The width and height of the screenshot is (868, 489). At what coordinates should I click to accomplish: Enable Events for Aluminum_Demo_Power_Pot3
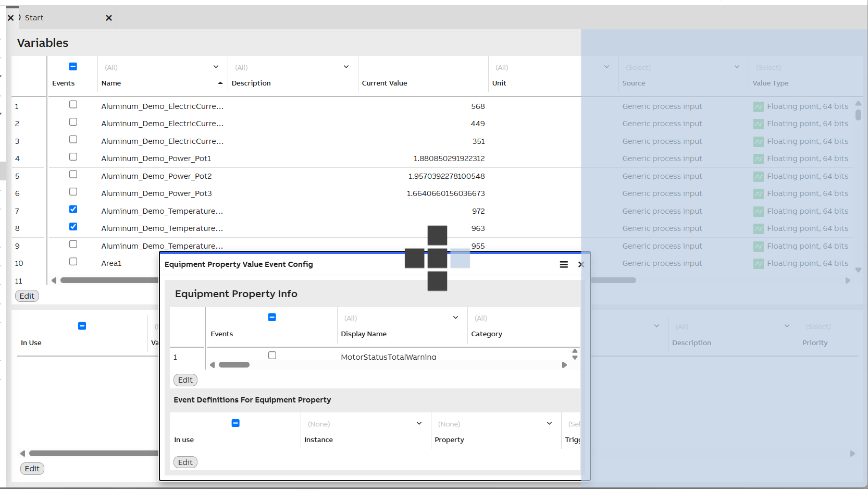[73, 191]
